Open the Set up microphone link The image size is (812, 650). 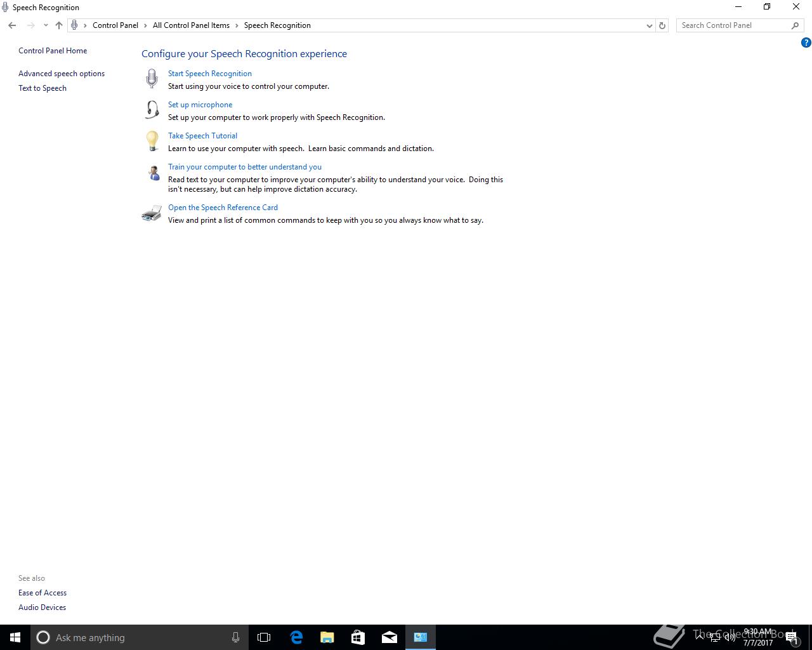[x=200, y=105]
